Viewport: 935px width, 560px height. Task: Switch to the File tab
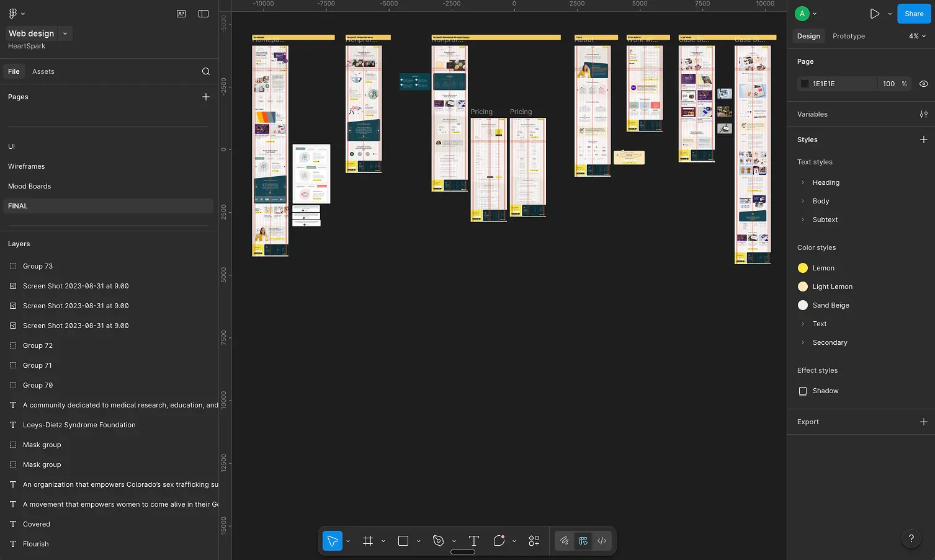point(14,71)
